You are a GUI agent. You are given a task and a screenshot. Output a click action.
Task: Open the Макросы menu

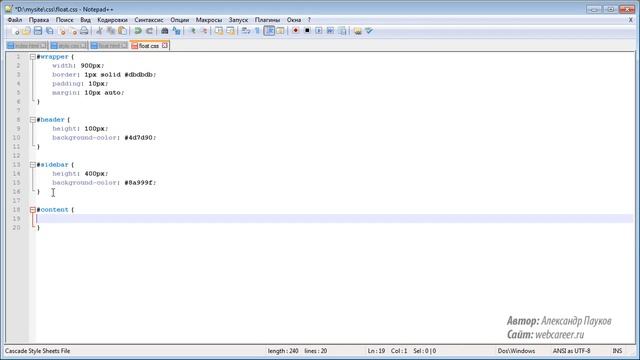tap(209, 20)
